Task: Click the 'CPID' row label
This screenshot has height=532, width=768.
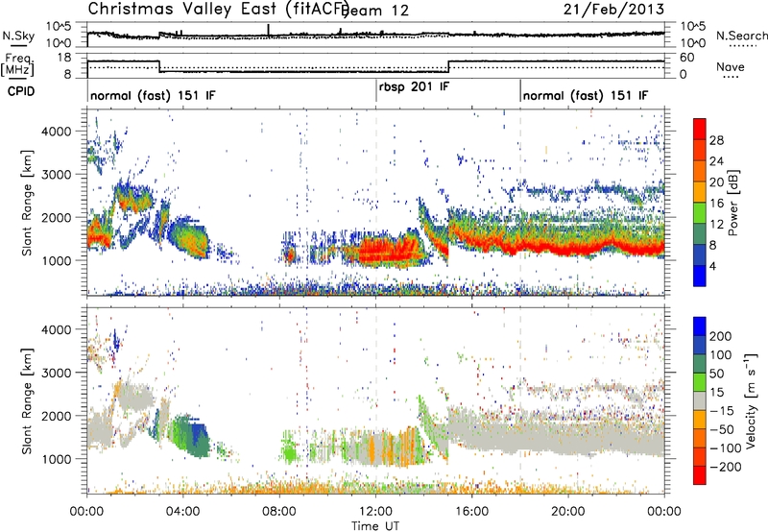Action: pyautogui.click(x=21, y=91)
